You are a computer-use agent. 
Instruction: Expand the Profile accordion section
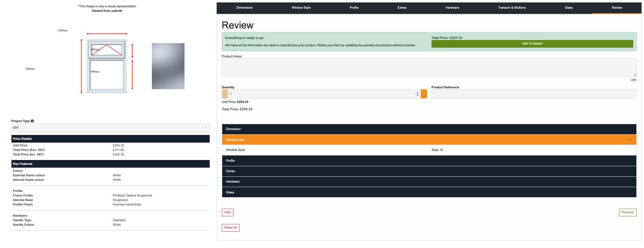pos(429,161)
